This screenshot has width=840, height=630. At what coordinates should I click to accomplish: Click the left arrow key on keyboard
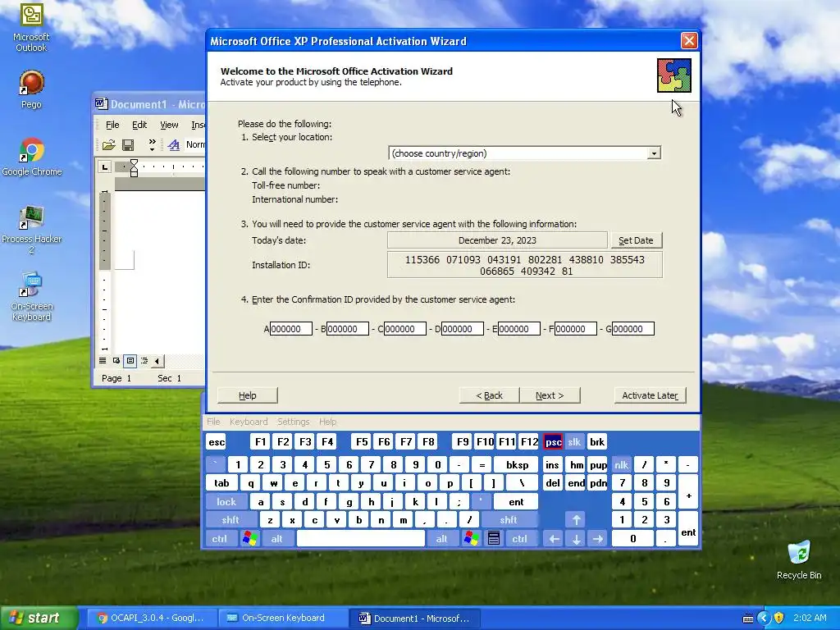(x=554, y=538)
